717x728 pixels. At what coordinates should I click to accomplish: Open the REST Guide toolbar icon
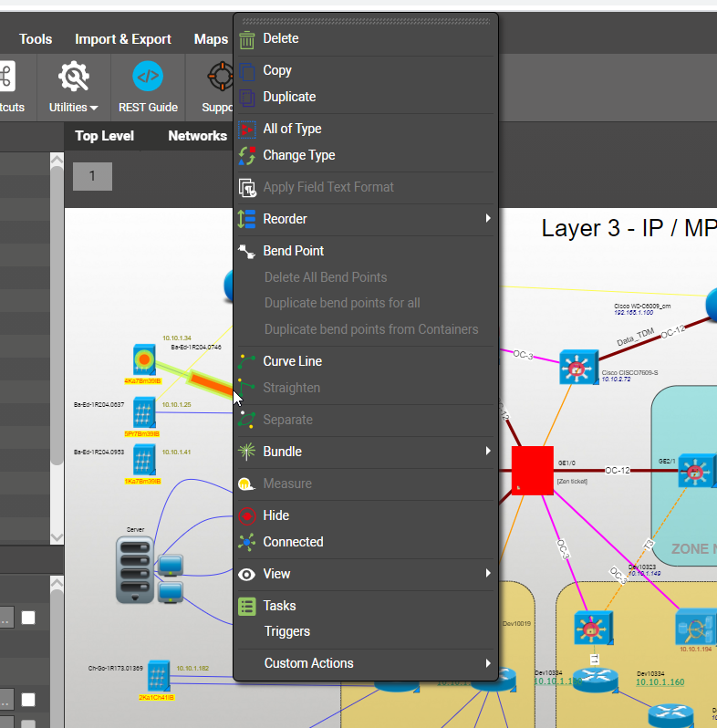(x=148, y=78)
